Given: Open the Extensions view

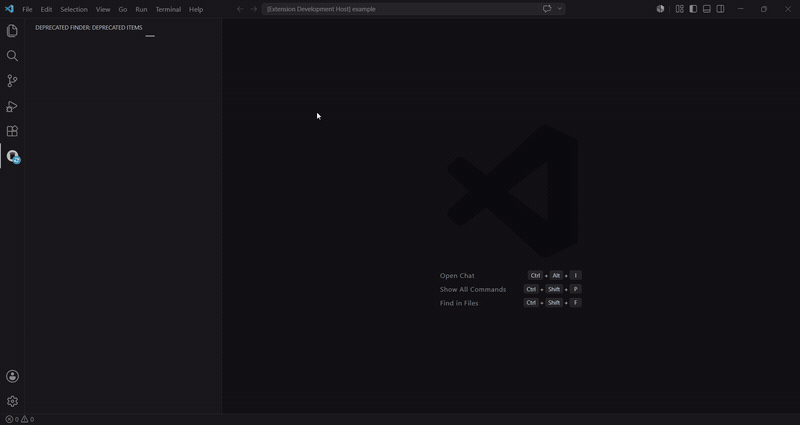Looking at the screenshot, I should pyautogui.click(x=12, y=131).
